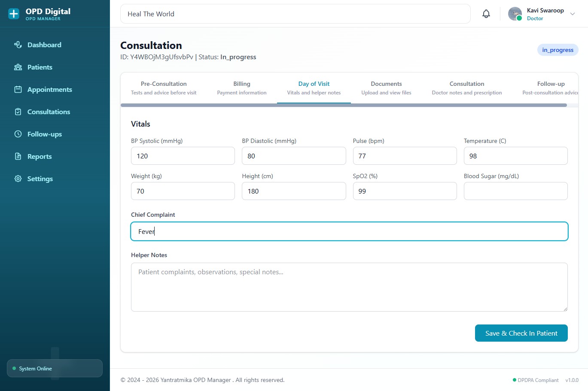Switch to the Pre-Consultation tab

tap(164, 88)
